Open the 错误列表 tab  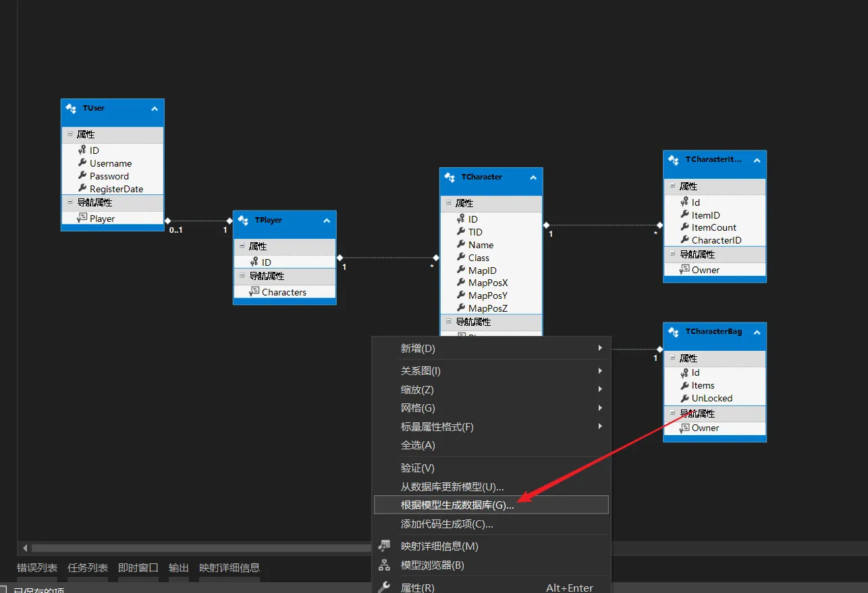(x=37, y=567)
